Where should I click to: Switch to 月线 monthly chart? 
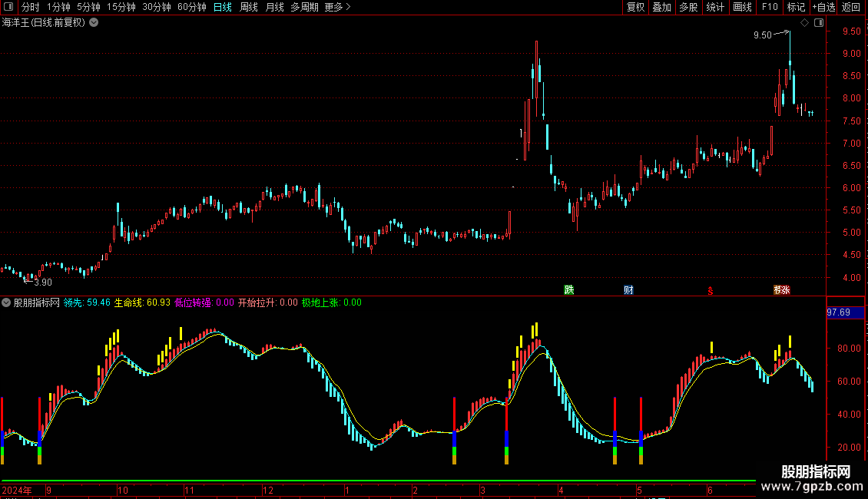point(274,7)
